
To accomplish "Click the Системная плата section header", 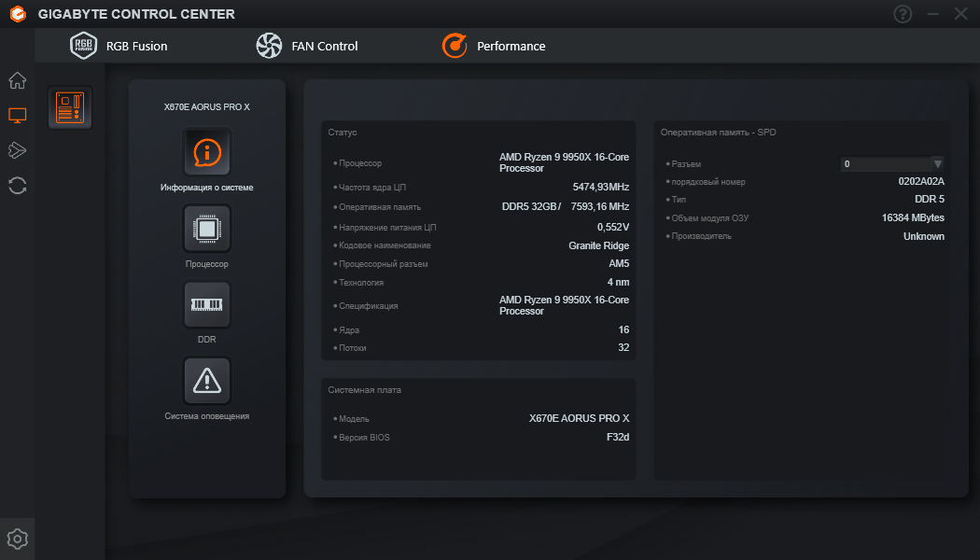I will click(364, 390).
